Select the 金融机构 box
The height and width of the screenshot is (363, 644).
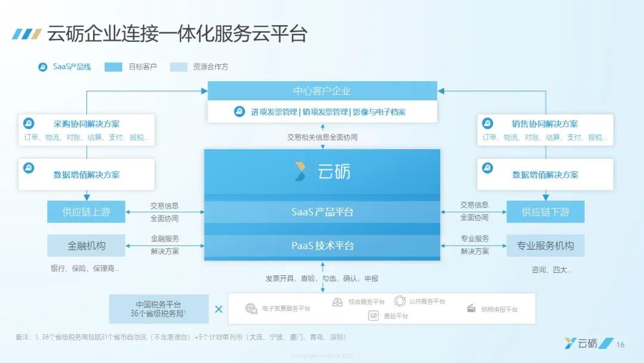point(86,246)
